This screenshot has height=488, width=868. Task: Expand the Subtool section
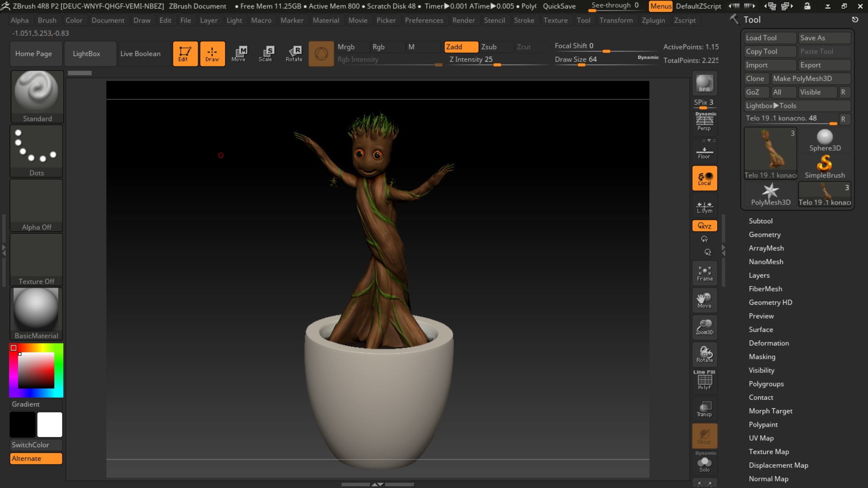(x=760, y=221)
